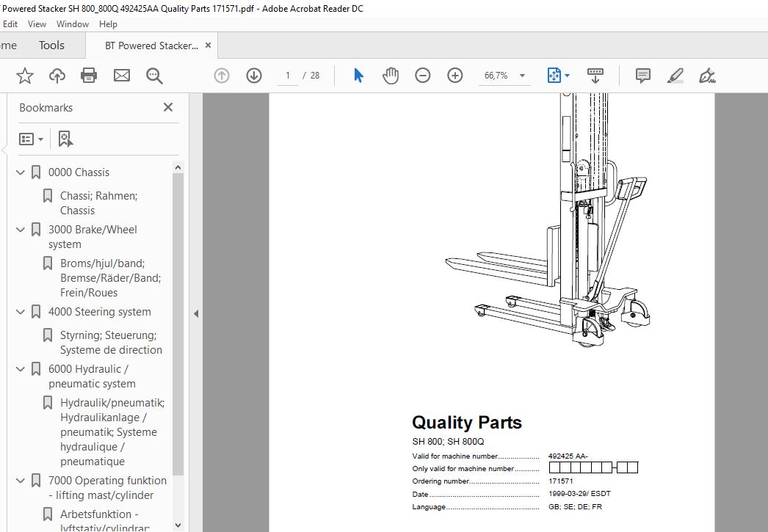This screenshot has width=768, height=532.
Task: Close the Bookmarks panel
Action: point(168,107)
